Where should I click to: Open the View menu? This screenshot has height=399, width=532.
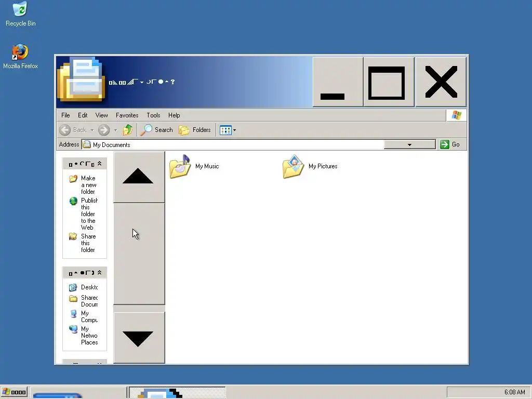click(x=101, y=115)
